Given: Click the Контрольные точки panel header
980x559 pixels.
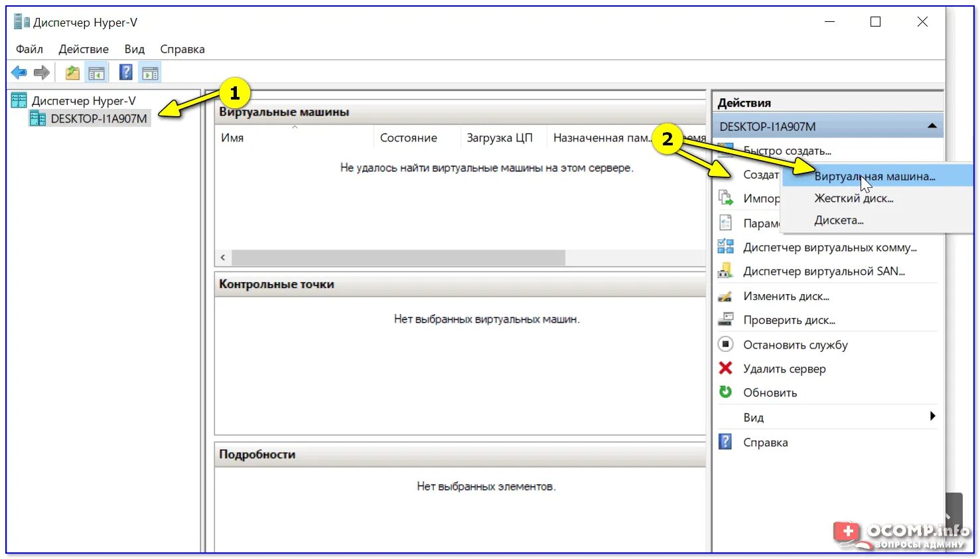Looking at the screenshot, I should (460, 284).
